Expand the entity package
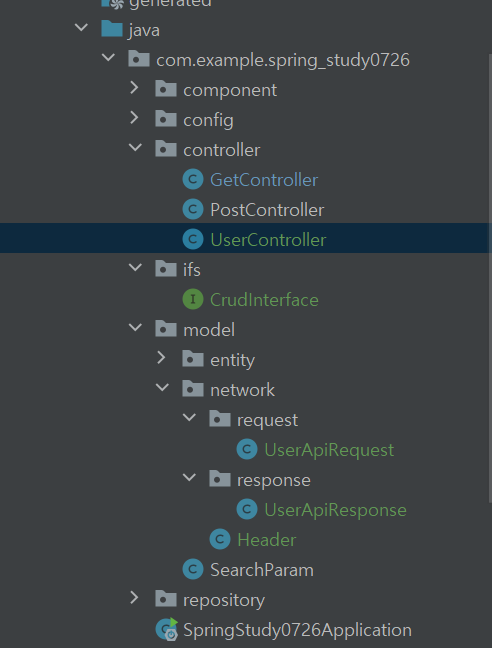Image resolution: width=492 pixels, height=648 pixels. [x=161, y=357]
